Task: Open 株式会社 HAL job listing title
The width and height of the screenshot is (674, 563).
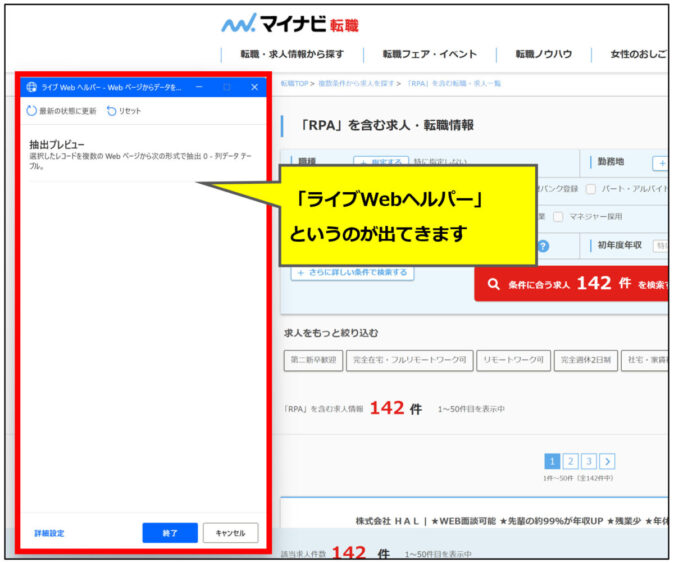Action: pos(512,521)
